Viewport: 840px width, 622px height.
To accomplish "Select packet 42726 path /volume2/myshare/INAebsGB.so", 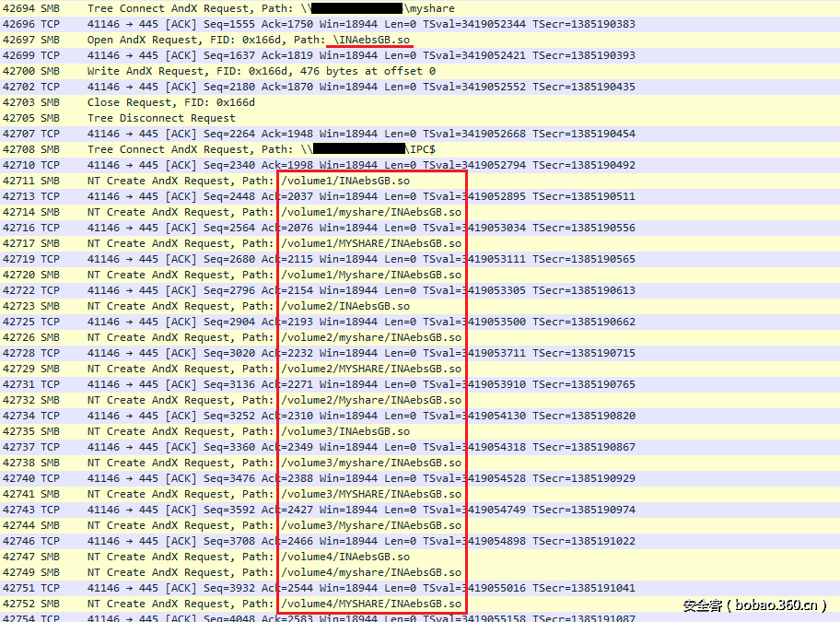I will (x=420, y=337).
